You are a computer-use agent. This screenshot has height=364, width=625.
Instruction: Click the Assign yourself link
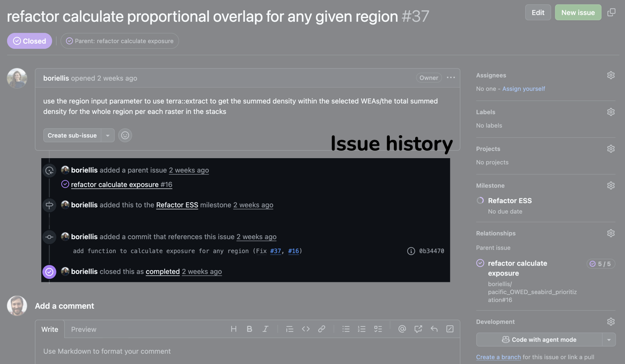[524, 89]
